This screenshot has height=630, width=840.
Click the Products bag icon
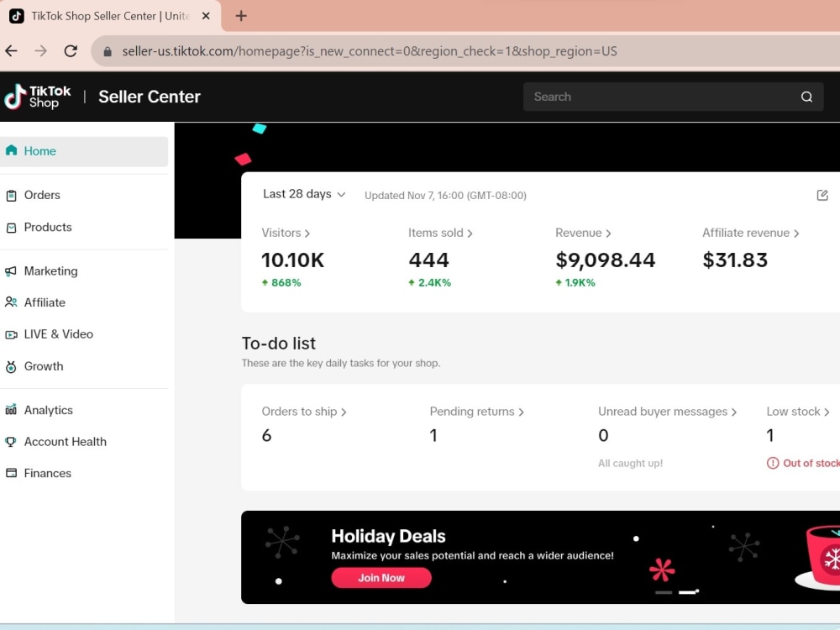[x=11, y=228]
